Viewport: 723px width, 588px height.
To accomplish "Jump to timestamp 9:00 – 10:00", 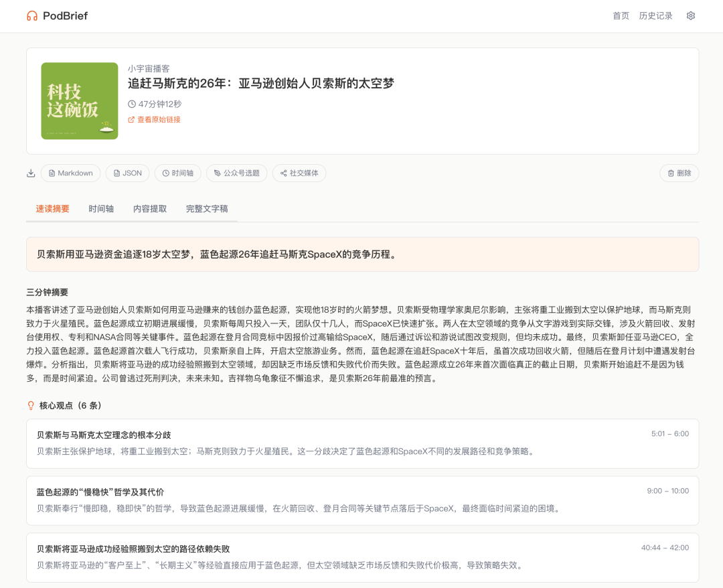I will pyautogui.click(x=667, y=491).
